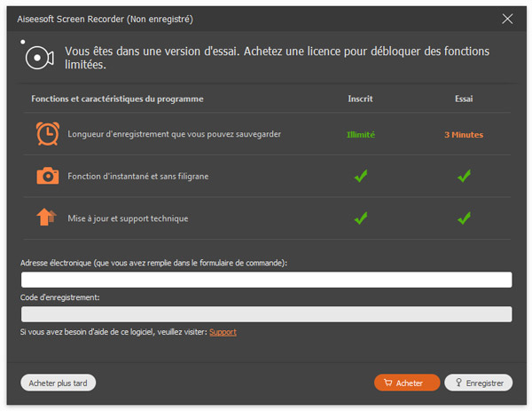
Task: Click green checkmark for snapshot under Essai
Action: (464, 177)
